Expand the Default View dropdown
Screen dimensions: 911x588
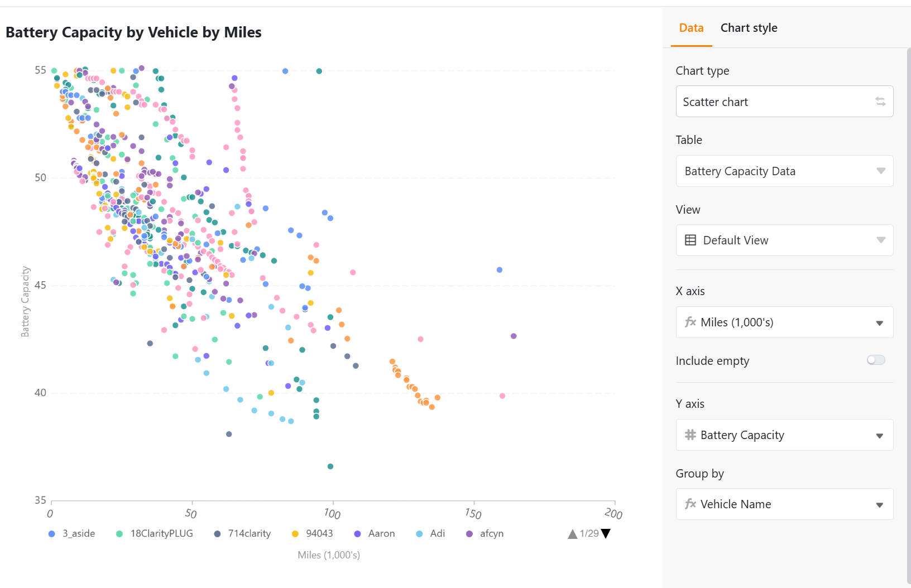(784, 240)
